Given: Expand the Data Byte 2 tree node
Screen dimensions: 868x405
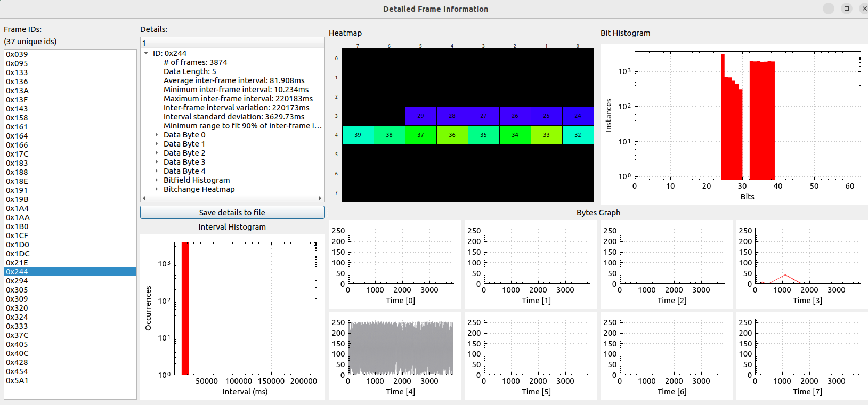Looking at the screenshot, I should (x=156, y=153).
